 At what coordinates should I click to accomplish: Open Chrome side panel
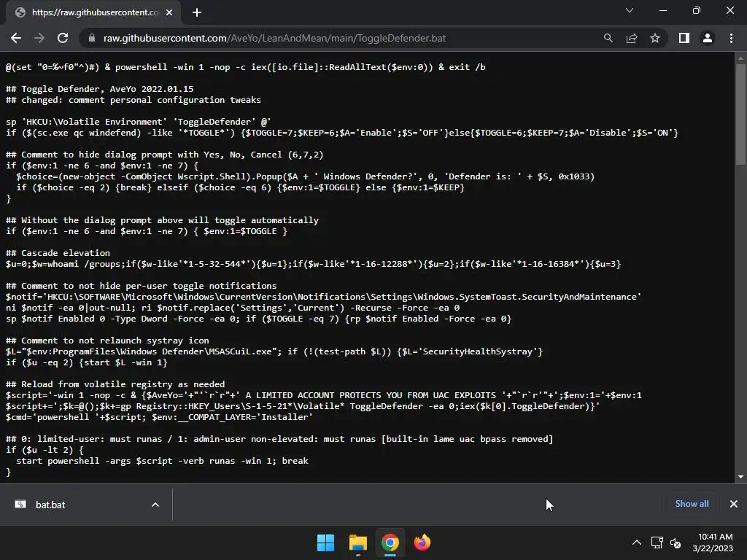pyautogui.click(x=684, y=38)
